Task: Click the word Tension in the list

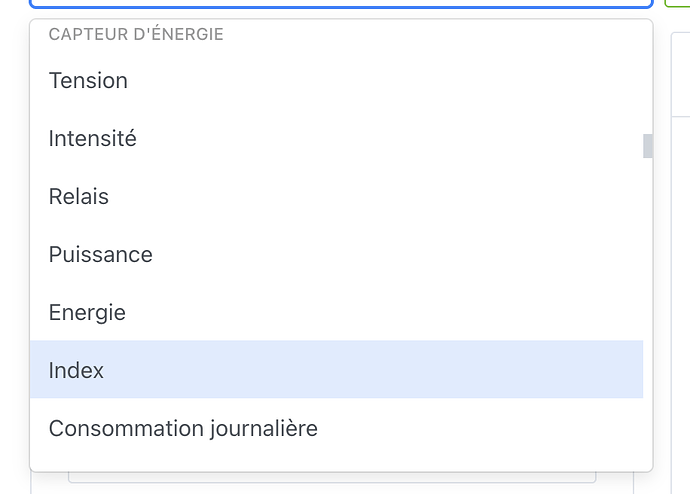Action: pyautogui.click(x=88, y=81)
